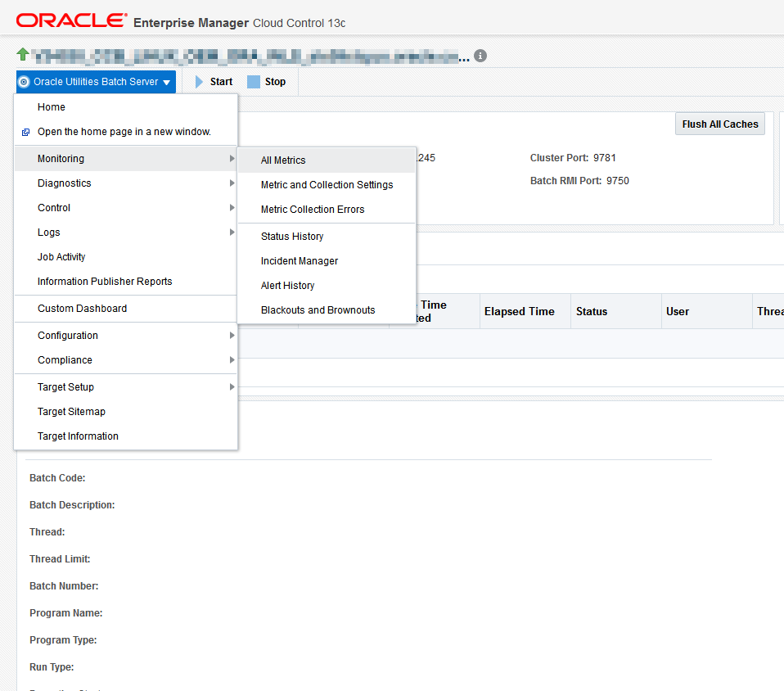This screenshot has height=691, width=784.
Task: Click the Cluster Port: 9781 text
Action: (x=573, y=158)
